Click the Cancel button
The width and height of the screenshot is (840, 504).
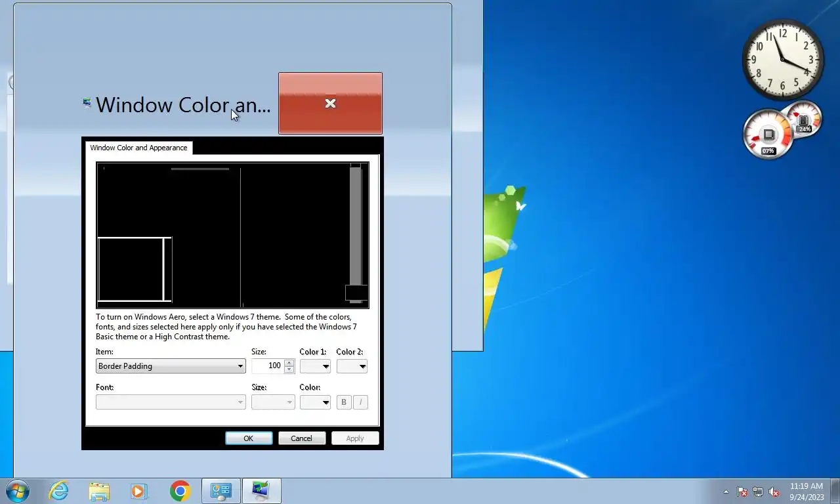302,438
